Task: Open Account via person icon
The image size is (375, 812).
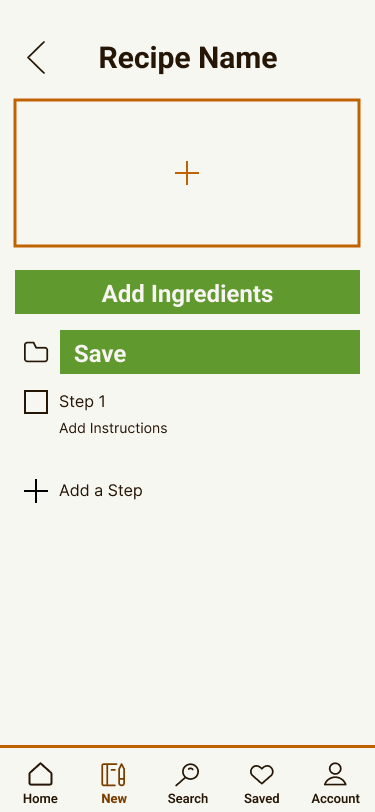Action: [335, 775]
